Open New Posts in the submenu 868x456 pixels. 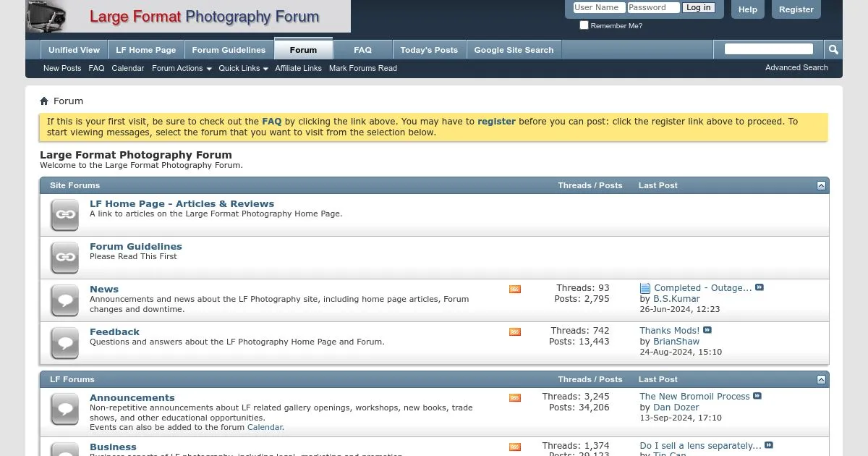[x=62, y=69]
